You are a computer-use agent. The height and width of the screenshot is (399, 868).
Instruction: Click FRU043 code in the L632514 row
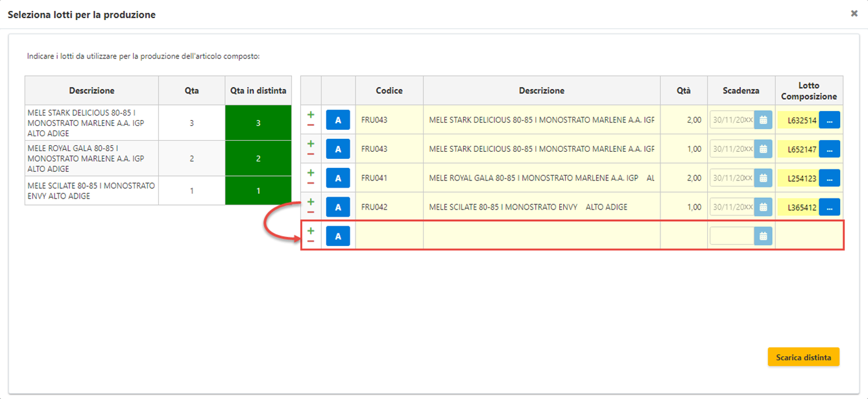click(x=374, y=119)
